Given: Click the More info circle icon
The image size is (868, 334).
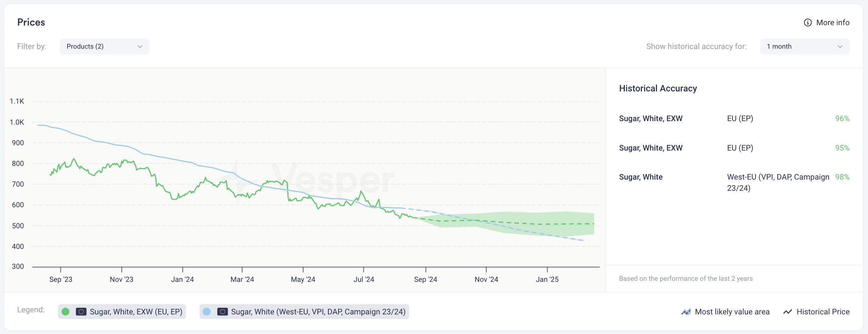Looking at the screenshot, I should [807, 23].
